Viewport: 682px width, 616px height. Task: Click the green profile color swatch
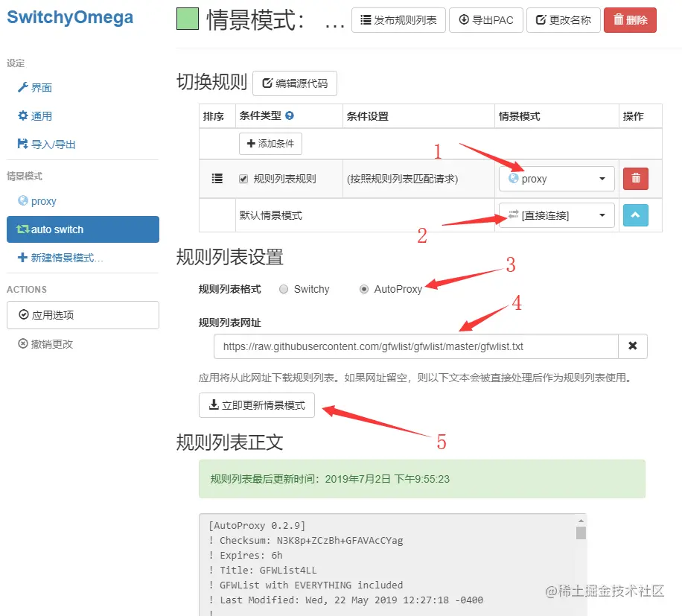[x=188, y=19]
